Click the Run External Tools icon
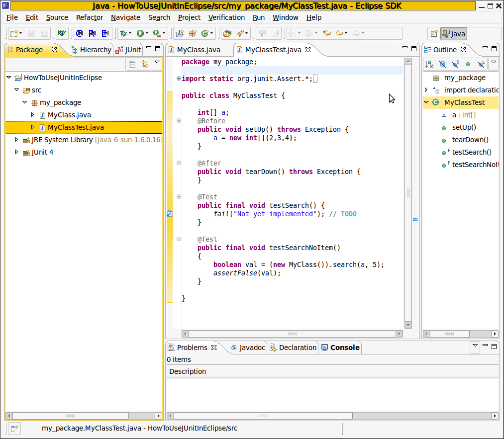504x439 pixels. pos(157,33)
